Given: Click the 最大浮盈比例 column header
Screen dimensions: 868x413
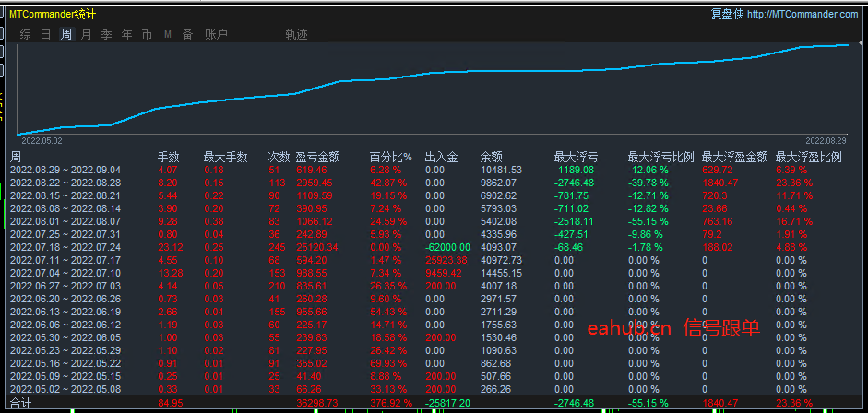Looking at the screenshot, I should click(809, 157).
